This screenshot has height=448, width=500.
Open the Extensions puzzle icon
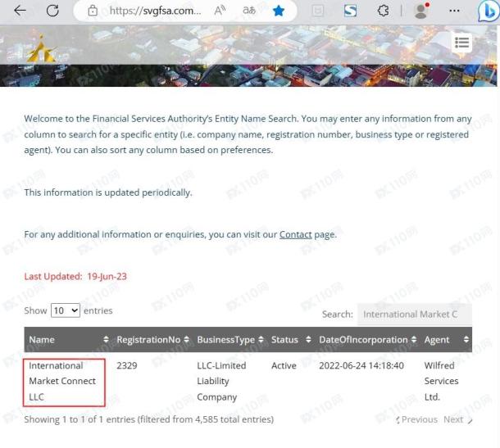[x=383, y=11]
